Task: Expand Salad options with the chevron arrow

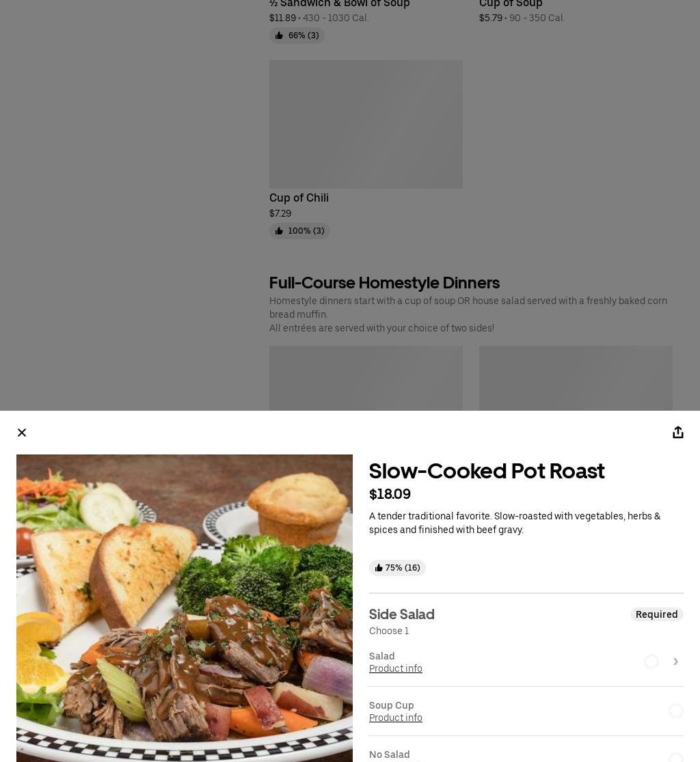Action: coord(675,662)
